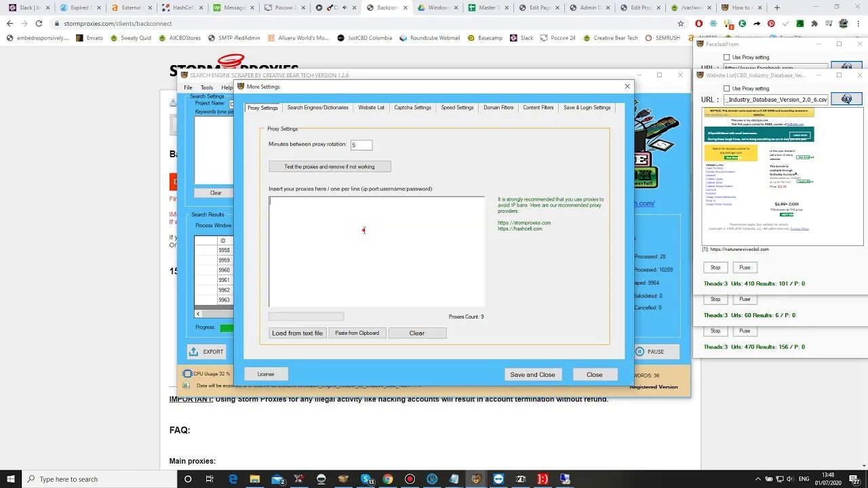Click Stop below naturerevivecbd.com URL
868x488 pixels.
coord(715,268)
